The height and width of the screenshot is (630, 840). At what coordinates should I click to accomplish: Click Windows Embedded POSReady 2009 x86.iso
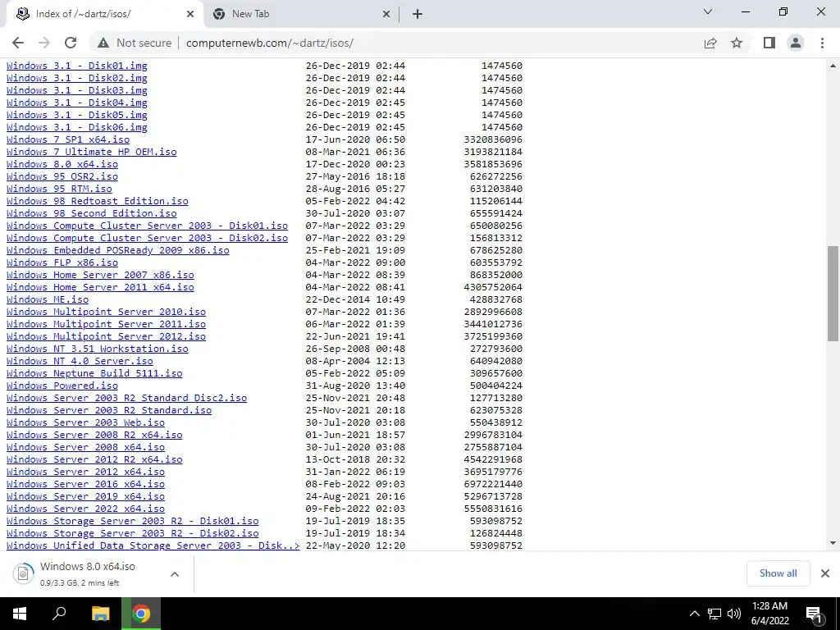[118, 251]
